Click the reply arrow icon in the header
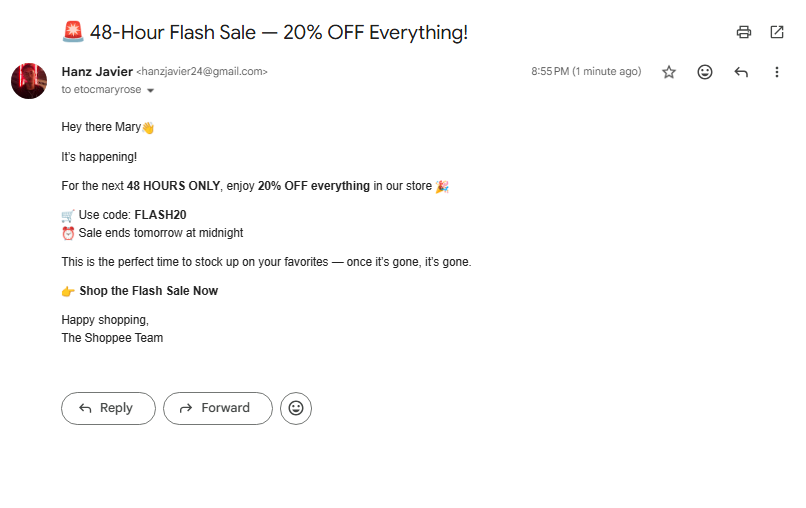The width and height of the screenshot is (806, 508). pyautogui.click(x=741, y=72)
